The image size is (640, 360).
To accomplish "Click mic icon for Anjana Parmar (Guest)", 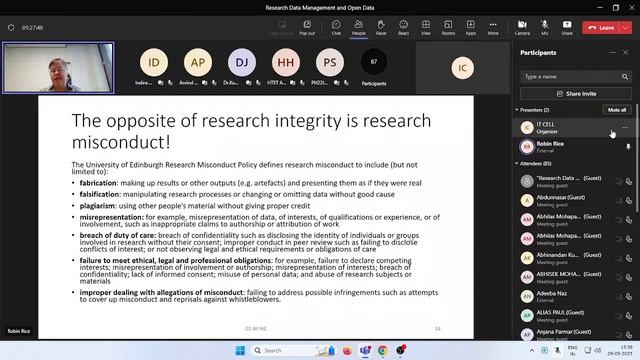I will (x=629, y=335).
